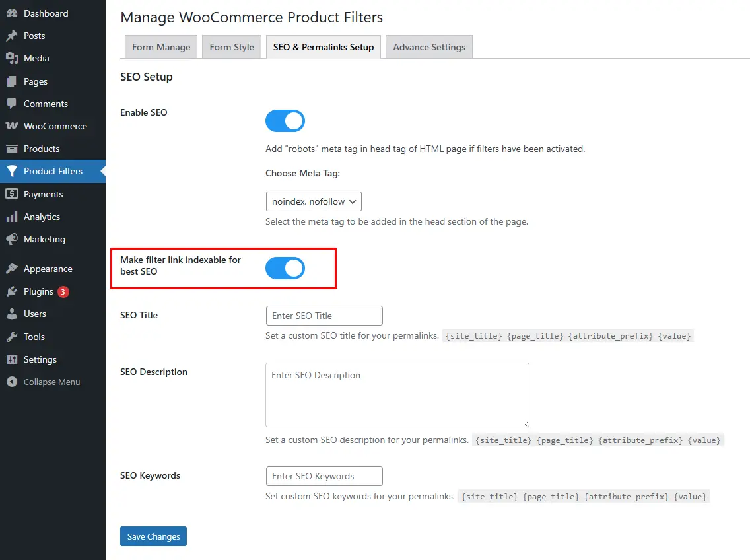The image size is (750, 560).
Task: Click the Payments dollar icon
Action: pyautogui.click(x=12, y=194)
